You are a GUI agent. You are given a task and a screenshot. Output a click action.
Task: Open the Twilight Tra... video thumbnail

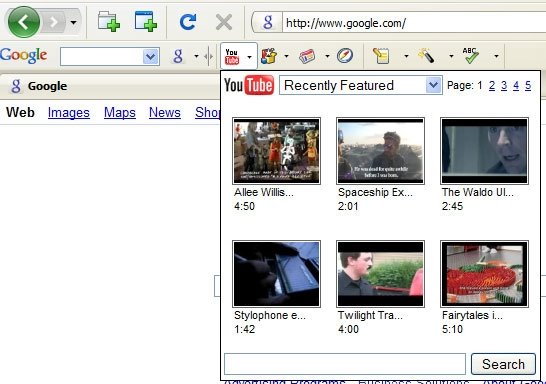[380, 274]
